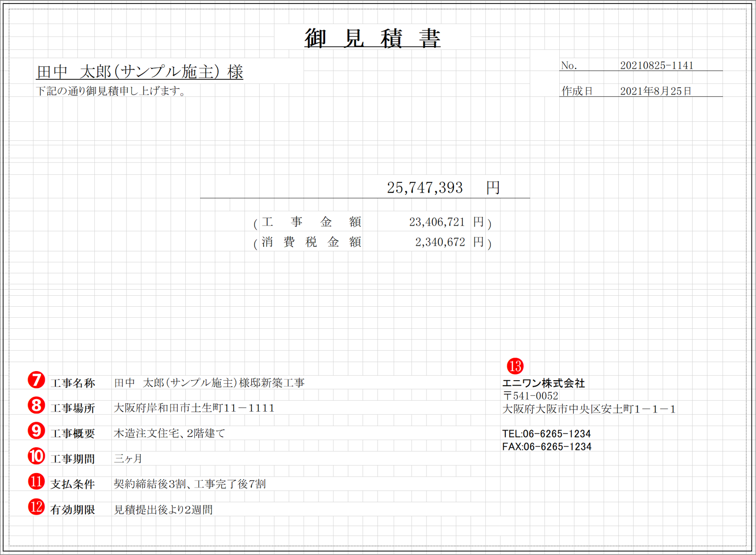Click the red badge numbered 10 beside 工事期間
The height and width of the screenshot is (555, 756).
[x=35, y=456]
